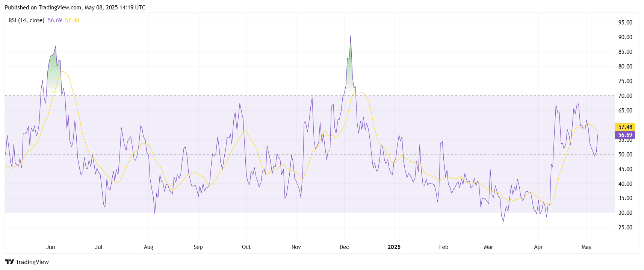This screenshot has width=644, height=270.
Task: Click the 70.00 overbought level axis label
Action: (625, 96)
